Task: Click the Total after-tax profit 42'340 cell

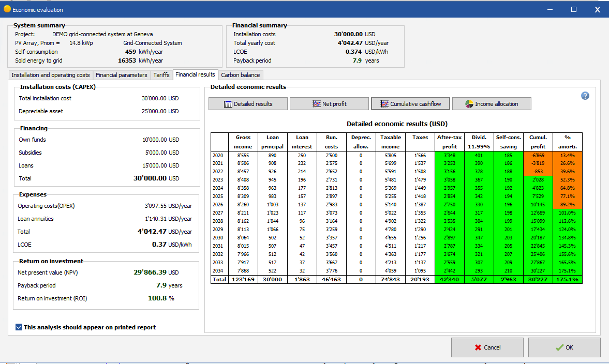Action: click(x=449, y=279)
